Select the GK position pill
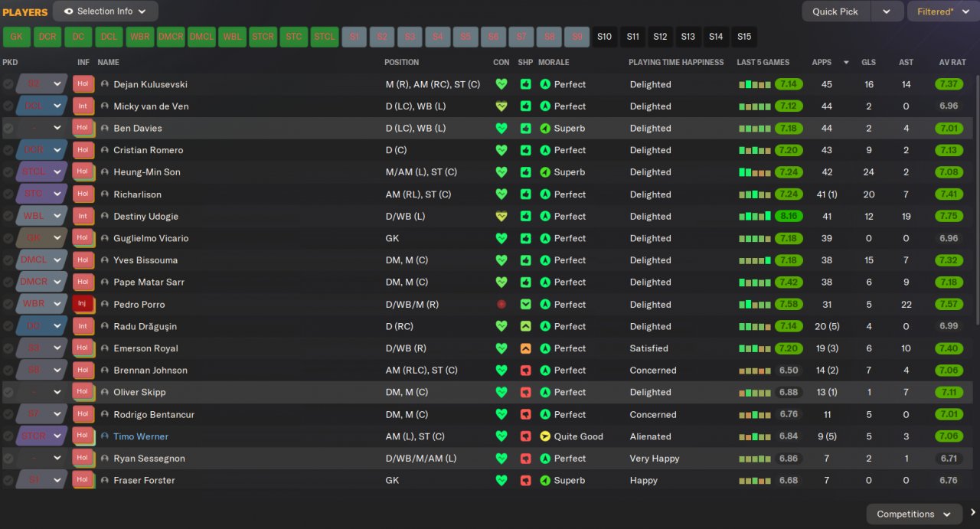 point(17,37)
